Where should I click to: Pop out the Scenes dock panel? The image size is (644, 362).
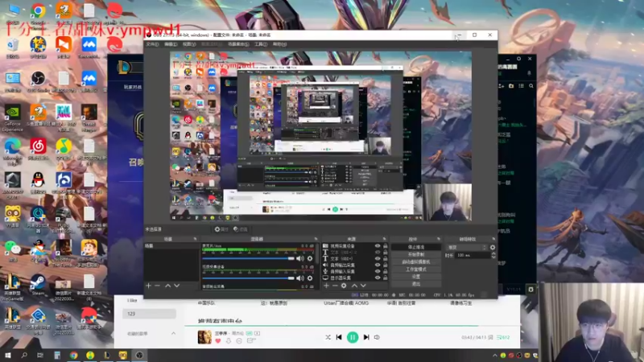pyautogui.click(x=195, y=239)
